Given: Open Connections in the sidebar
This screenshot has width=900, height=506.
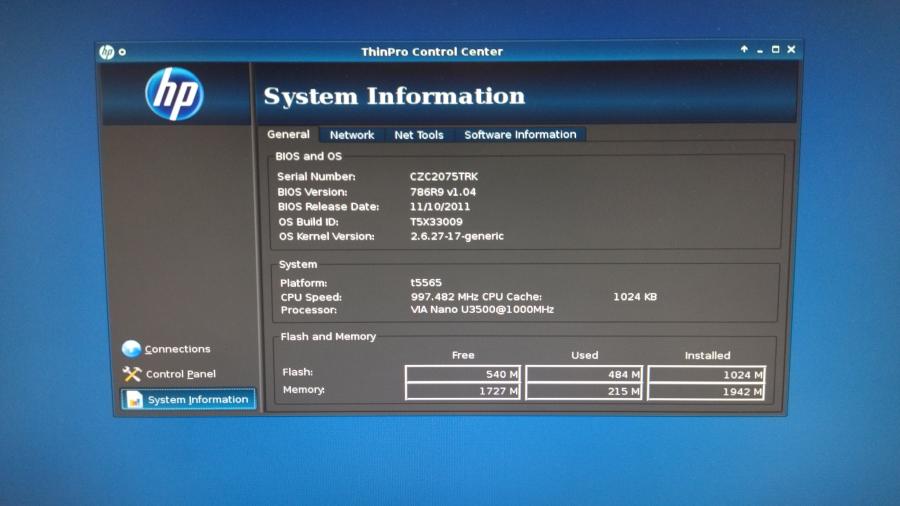Looking at the screenshot, I should click(x=177, y=349).
